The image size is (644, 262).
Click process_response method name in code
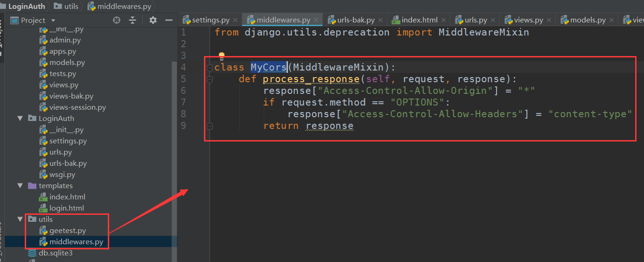[311, 79]
